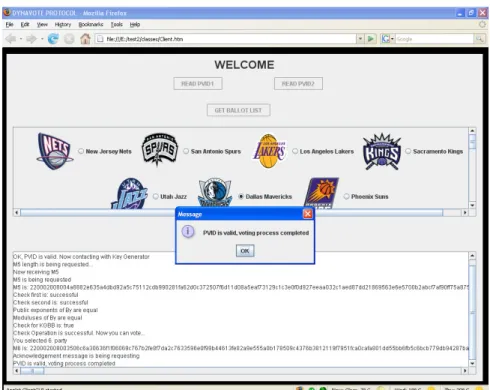Click log line 'You selected 6. party'
This screenshot has height=390, width=490.
point(40,341)
